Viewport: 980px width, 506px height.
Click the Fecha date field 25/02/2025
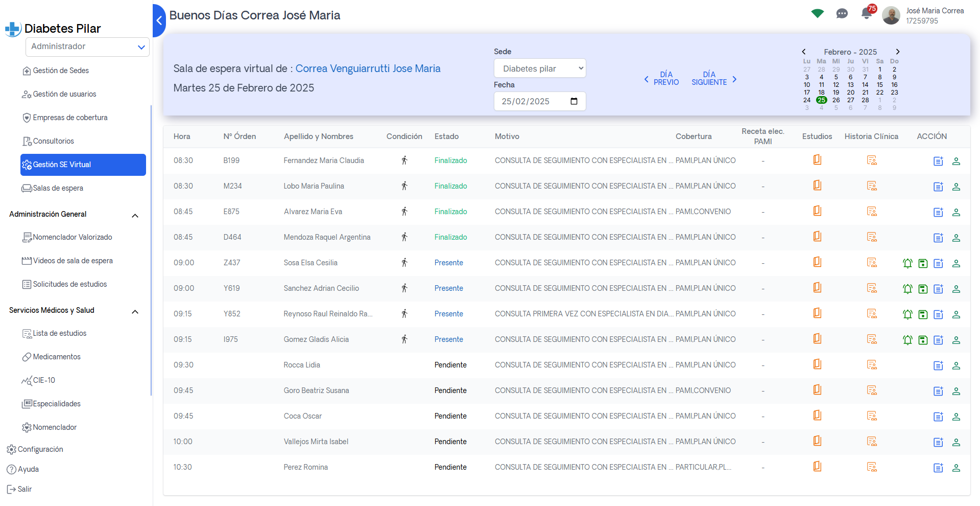(x=540, y=101)
